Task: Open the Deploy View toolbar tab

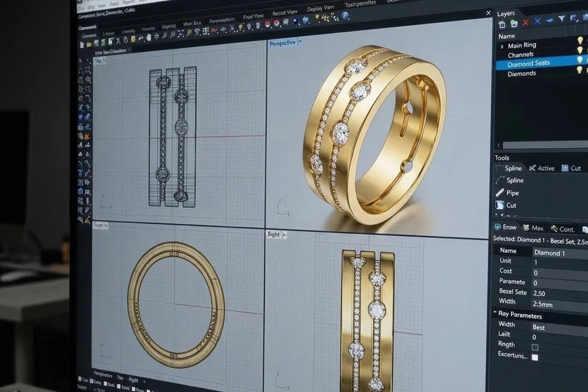Action: pyautogui.click(x=321, y=8)
